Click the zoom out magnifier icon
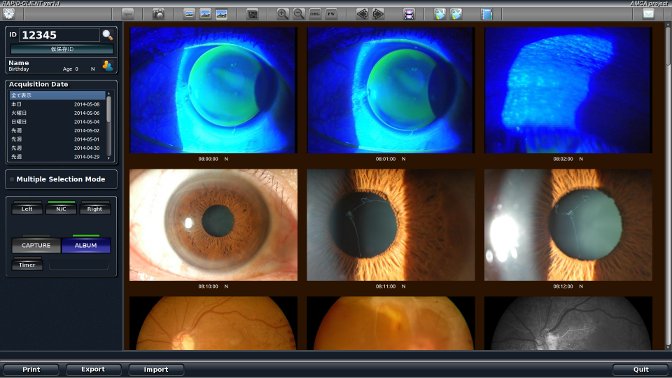Image resolution: width=672 pixels, height=378 pixels. point(299,14)
